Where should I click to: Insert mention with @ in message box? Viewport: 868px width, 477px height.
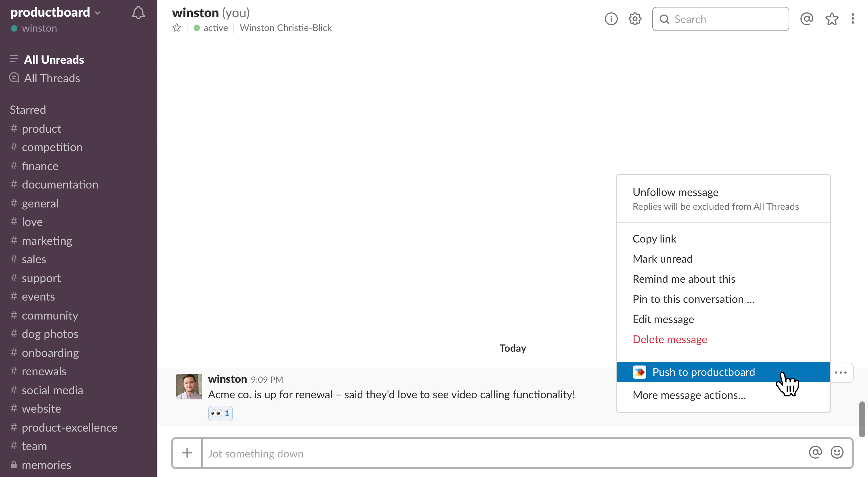click(815, 452)
